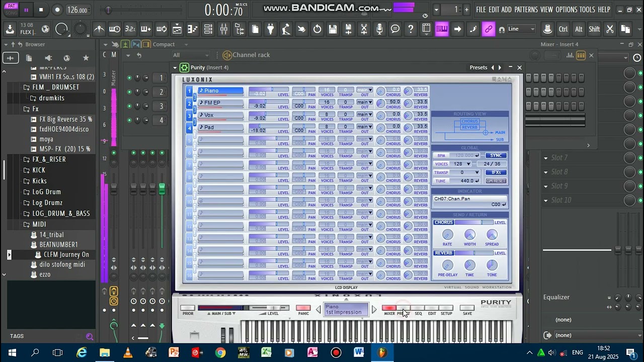This screenshot has height=362, width=644.
Task: Click Purity SETUP page button
Action: (446, 308)
